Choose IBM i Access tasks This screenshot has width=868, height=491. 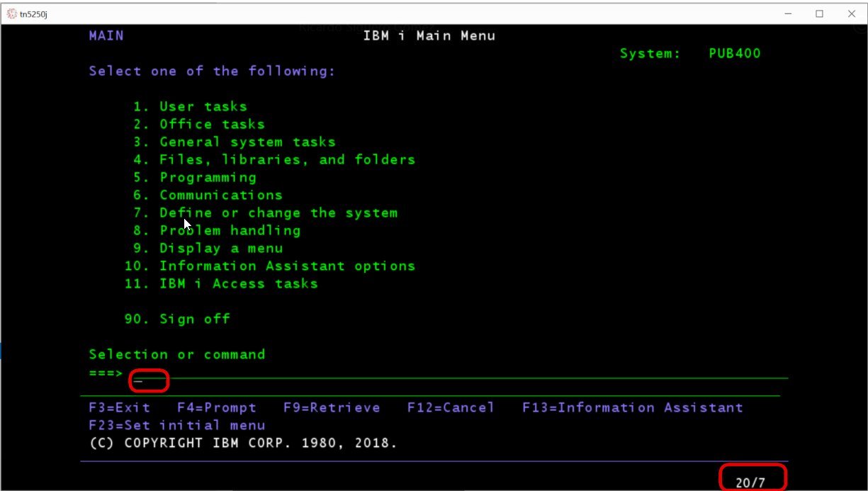pos(238,283)
